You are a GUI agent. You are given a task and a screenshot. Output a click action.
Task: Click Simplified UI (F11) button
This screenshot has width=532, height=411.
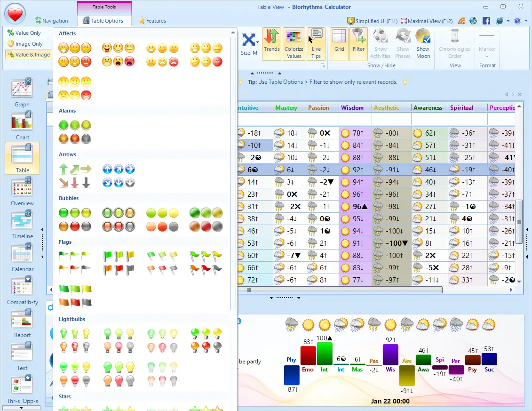coord(373,21)
